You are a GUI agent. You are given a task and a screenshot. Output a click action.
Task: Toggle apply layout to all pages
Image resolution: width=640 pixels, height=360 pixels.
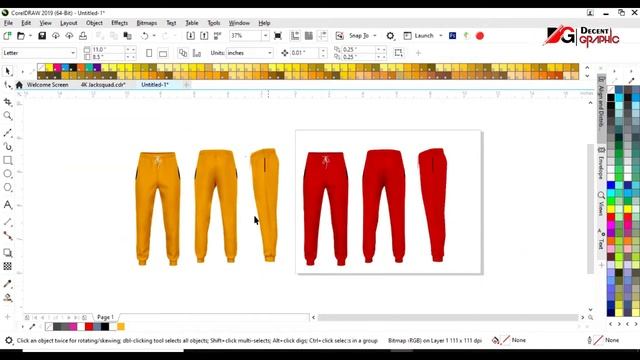pyautogui.click(x=183, y=53)
